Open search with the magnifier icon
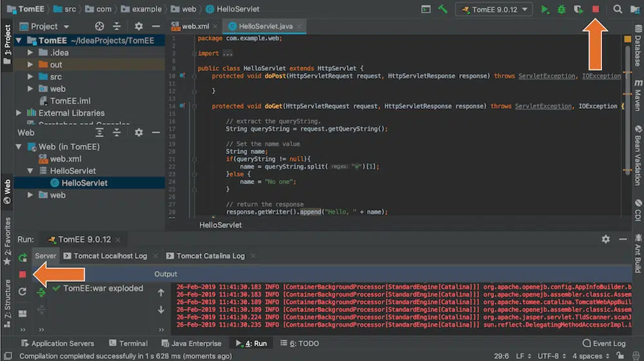Image resolution: width=644 pixels, height=361 pixels. pyautogui.click(x=618, y=10)
